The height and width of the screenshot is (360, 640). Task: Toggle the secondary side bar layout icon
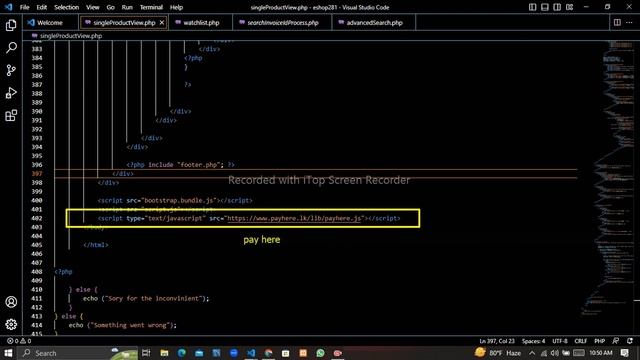(557, 7)
